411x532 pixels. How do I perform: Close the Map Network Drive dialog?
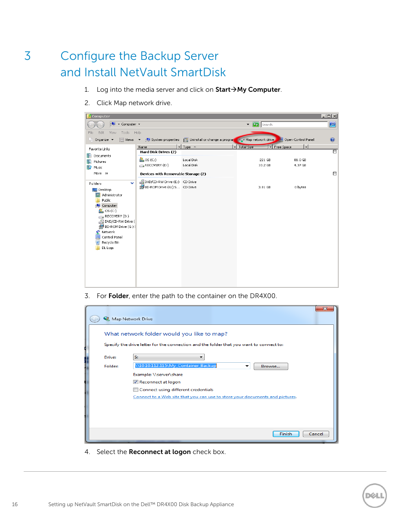[x=325, y=308]
